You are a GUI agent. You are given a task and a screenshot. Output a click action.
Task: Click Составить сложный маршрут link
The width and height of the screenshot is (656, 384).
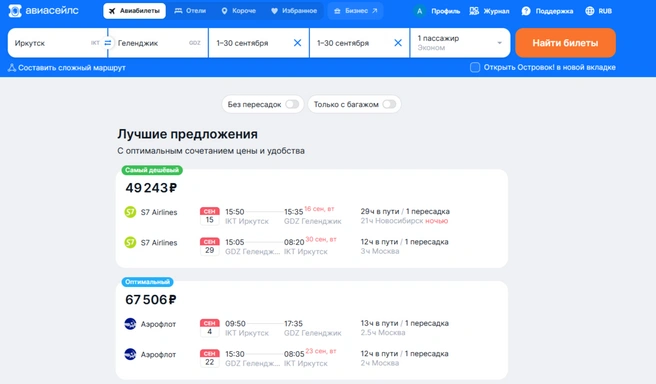72,68
